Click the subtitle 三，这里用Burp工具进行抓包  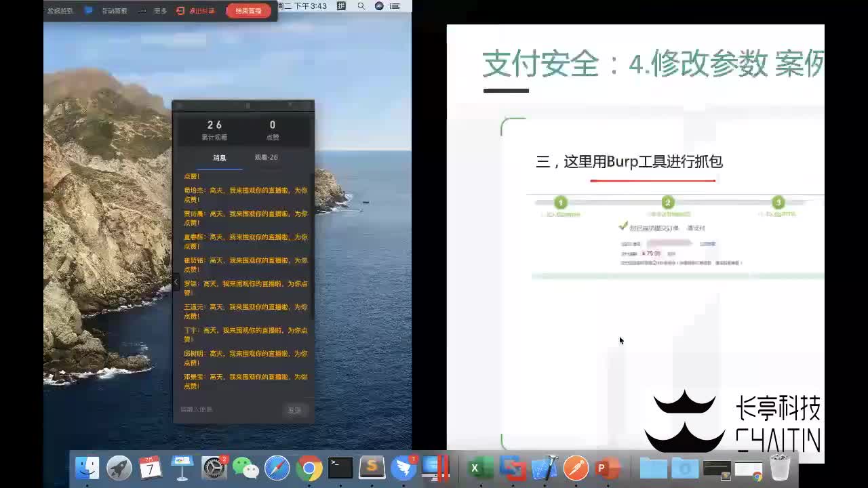(629, 161)
